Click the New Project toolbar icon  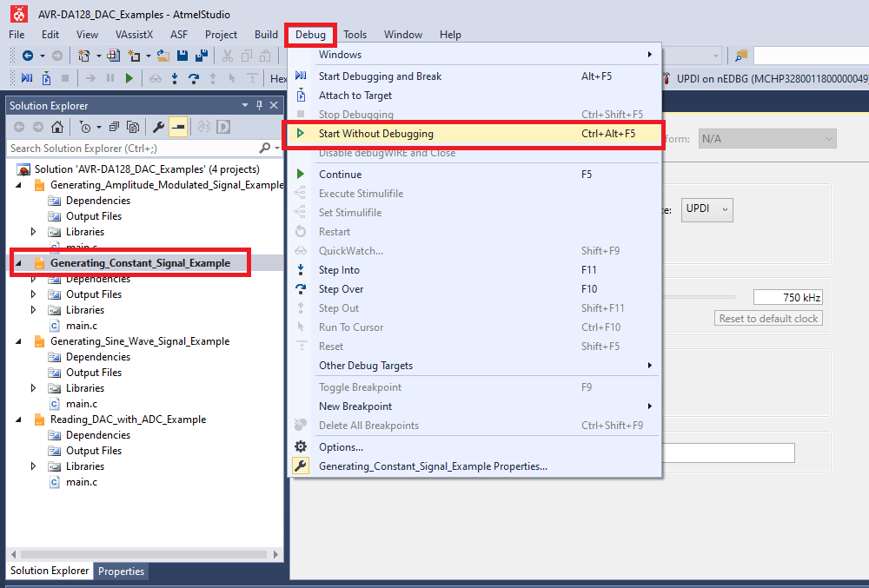click(83, 56)
